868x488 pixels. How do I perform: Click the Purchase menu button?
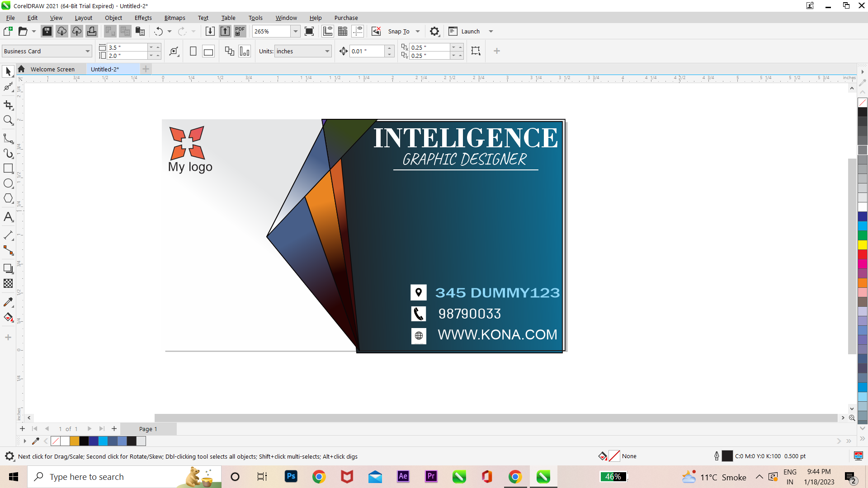tap(346, 18)
